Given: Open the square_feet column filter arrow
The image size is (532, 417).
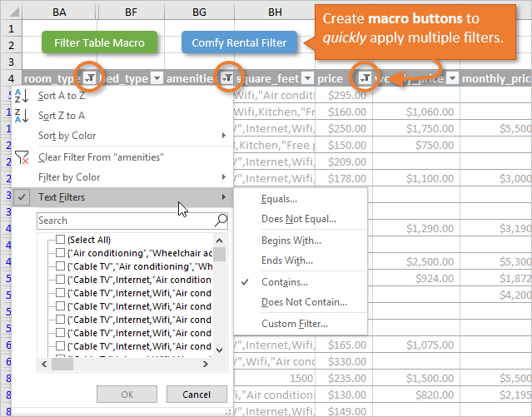Looking at the screenshot, I should (307, 77).
